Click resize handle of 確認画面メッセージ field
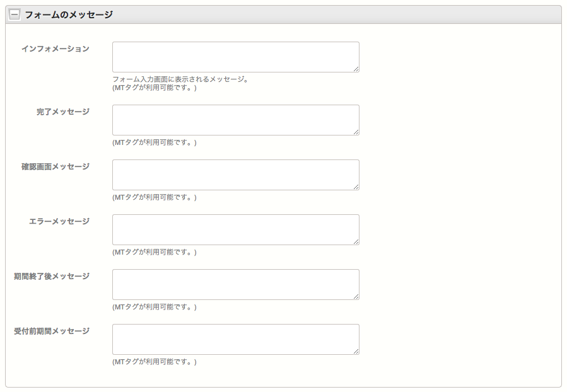The image size is (567, 392). click(x=356, y=187)
